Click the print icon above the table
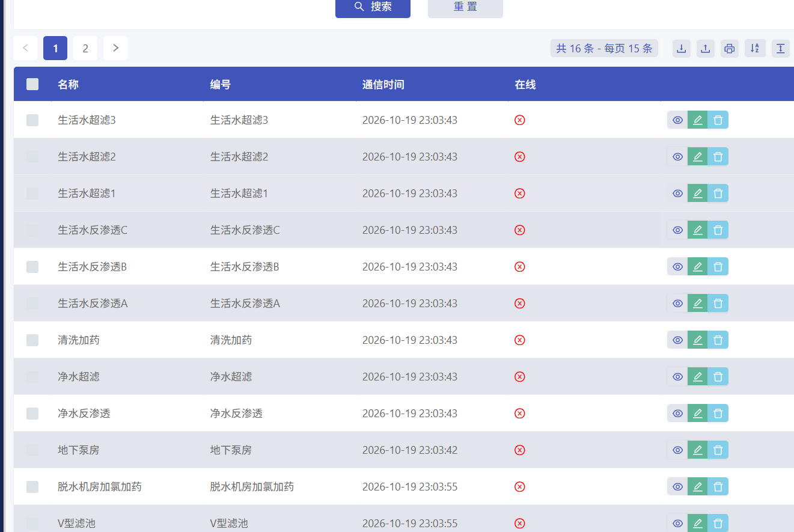Viewport: 794px width, 532px height. click(730, 49)
